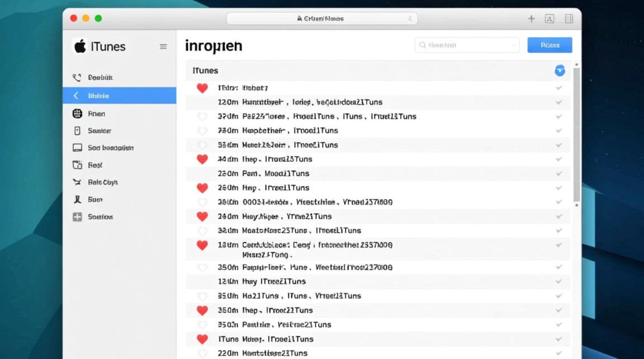Screen dimensions: 644x359
Task: Click the lock icon in the address bar
Action: click(x=299, y=19)
